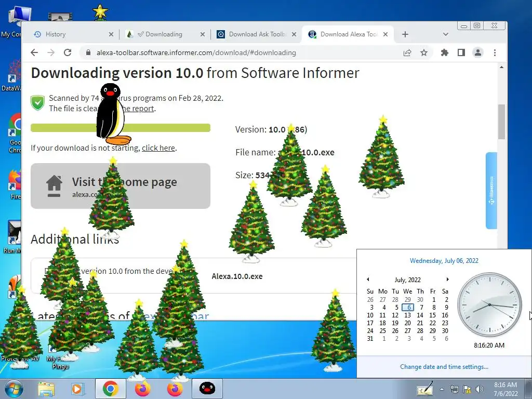
Task: Select July 15 in the calendar
Action: point(433,315)
